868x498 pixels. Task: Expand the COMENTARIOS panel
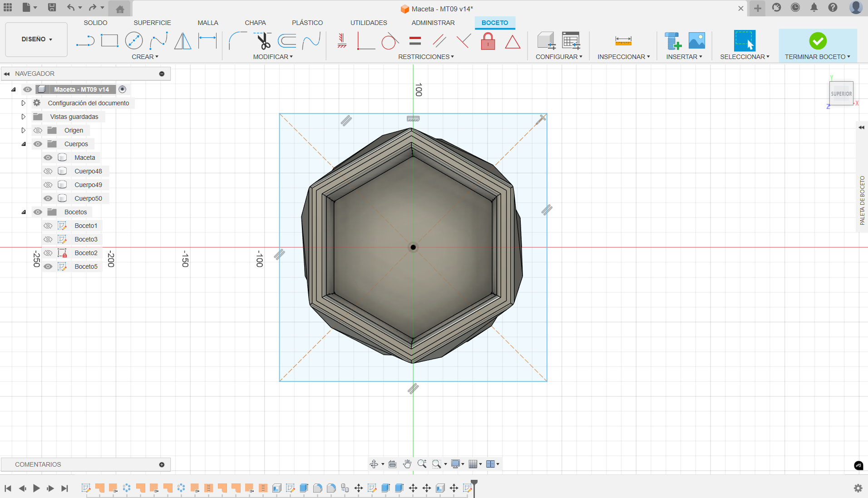pyautogui.click(x=162, y=464)
